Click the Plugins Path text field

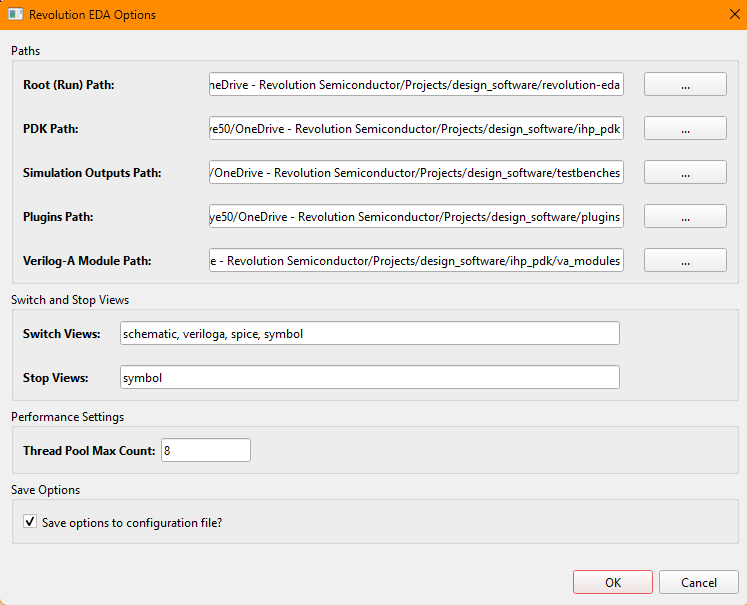pyautogui.click(x=416, y=216)
